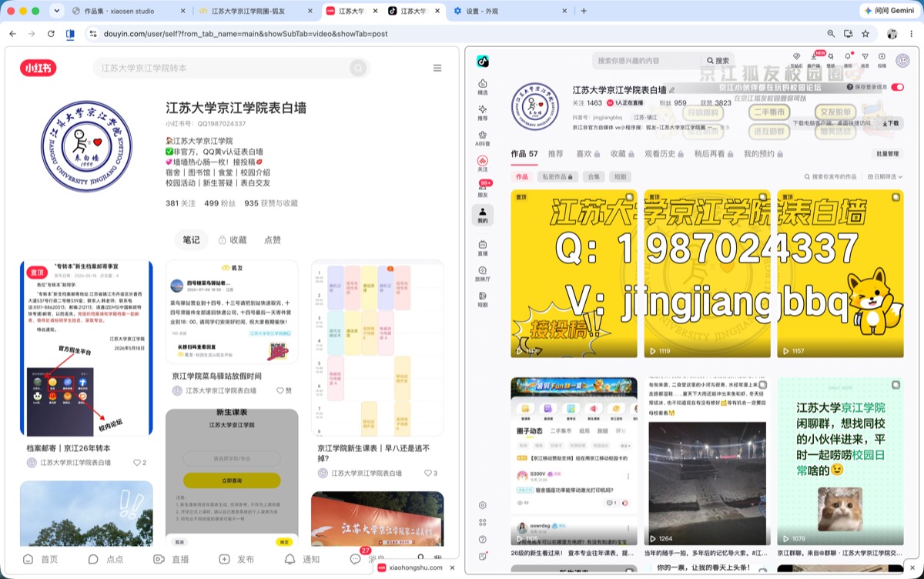Click the Chrome zoom magnifier icon in address bar
Viewport: 924px width, 579px height.
[x=831, y=34]
